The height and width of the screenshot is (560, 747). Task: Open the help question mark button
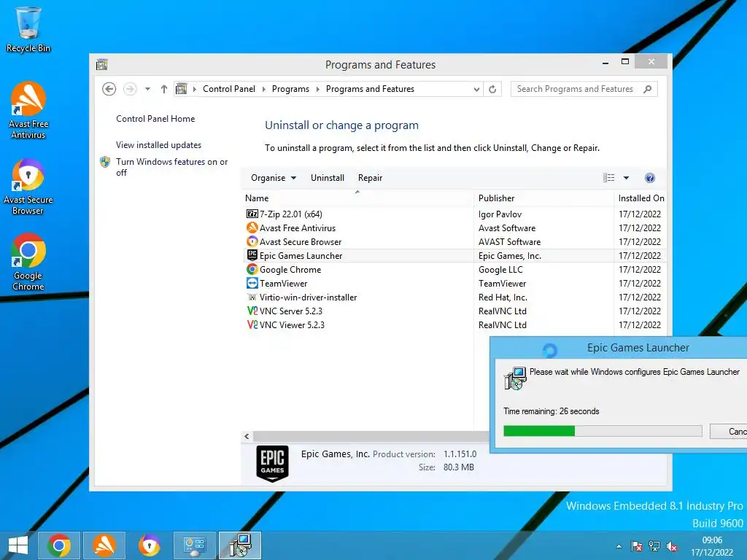(x=650, y=178)
